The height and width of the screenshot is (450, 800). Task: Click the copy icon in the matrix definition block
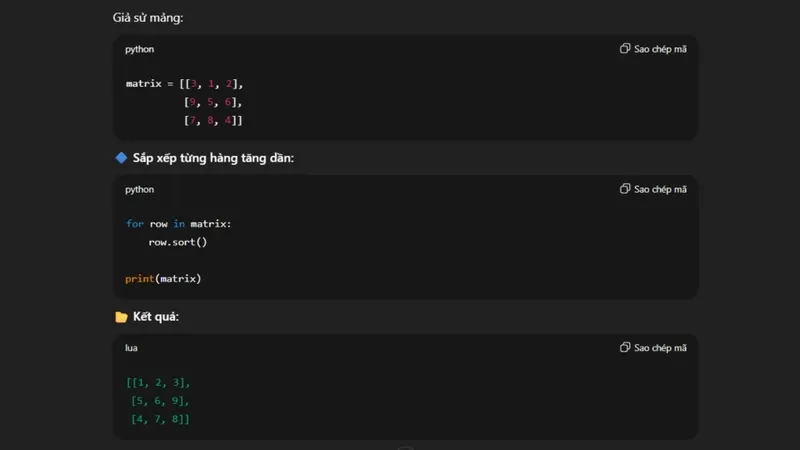click(x=625, y=49)
